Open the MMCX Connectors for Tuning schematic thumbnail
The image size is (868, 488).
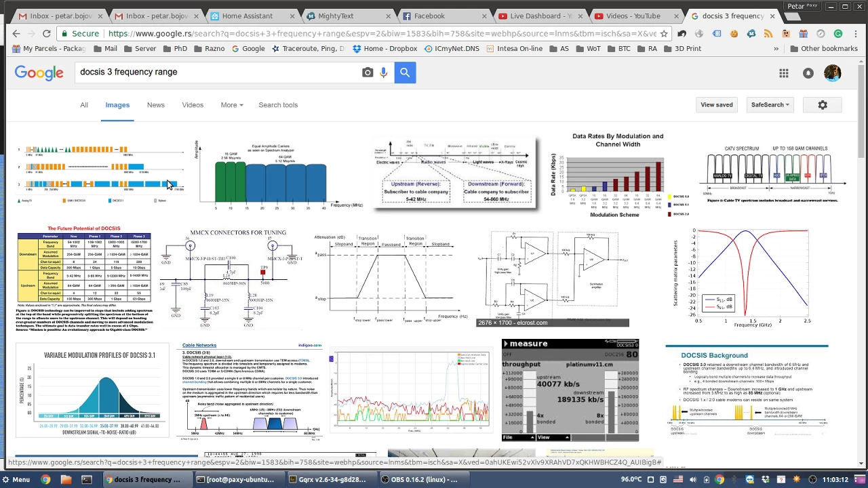233,278
